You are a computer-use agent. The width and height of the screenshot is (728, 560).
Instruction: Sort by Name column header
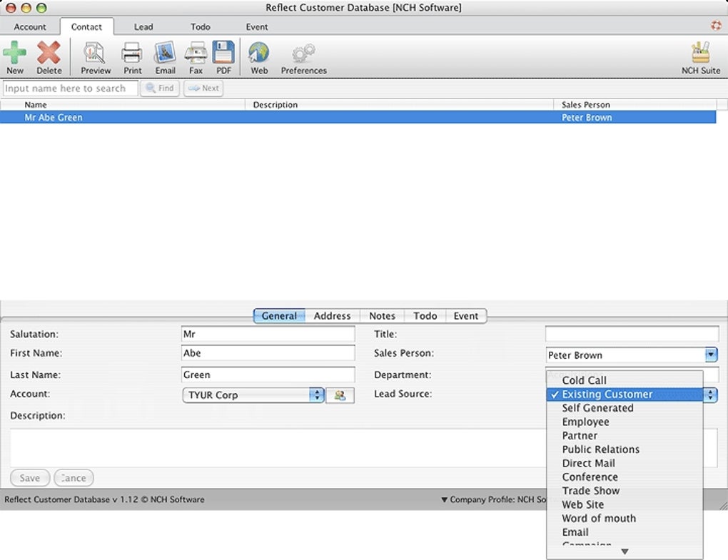(123, 105)
